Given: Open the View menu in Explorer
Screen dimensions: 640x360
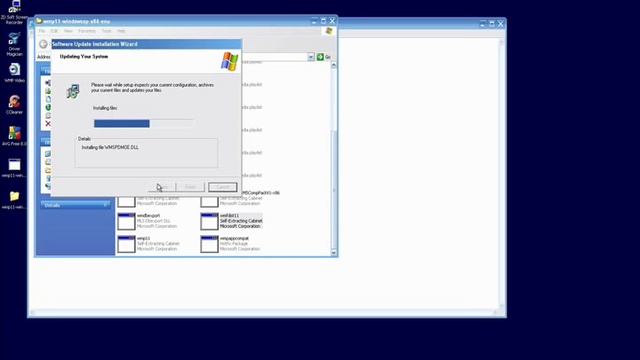Looking at the screenshot, I should [x=68, y=31].
